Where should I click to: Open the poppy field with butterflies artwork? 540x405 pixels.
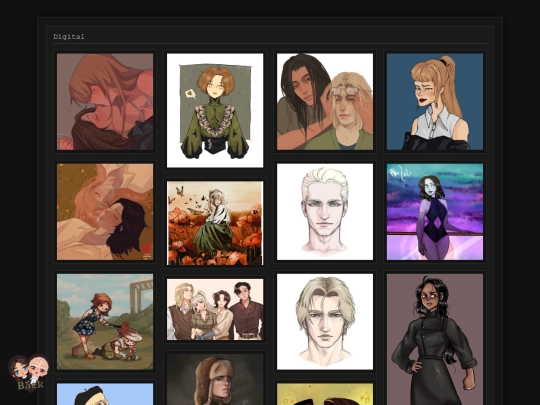tap(215, 223)
